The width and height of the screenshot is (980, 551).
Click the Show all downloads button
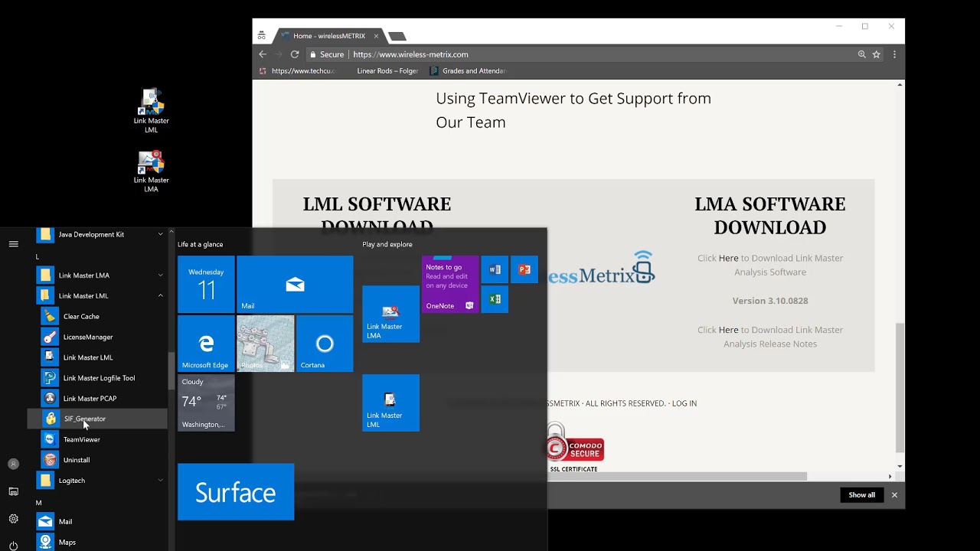point(861,495)
